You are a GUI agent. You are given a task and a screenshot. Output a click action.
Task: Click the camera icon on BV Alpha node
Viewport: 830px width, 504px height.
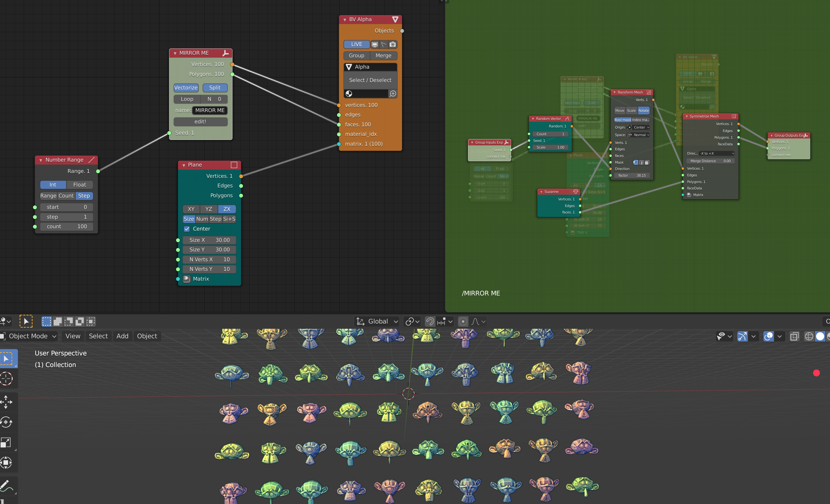pos(392,44)
